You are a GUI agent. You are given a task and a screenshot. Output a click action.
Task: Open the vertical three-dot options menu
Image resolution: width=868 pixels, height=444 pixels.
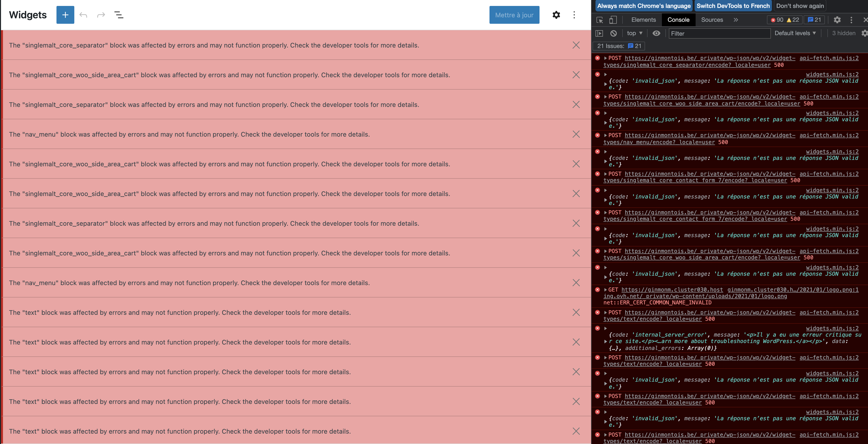[x=574, y=15]
